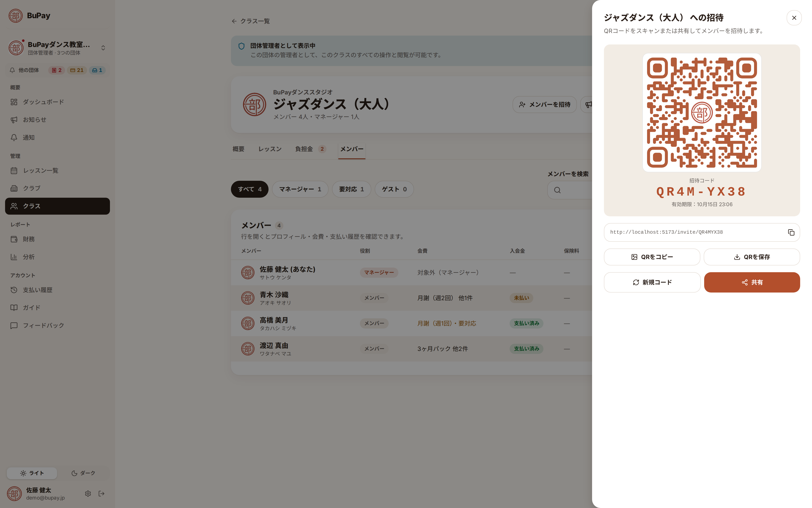Screen dimensions: 812x508
Task: Switch to the レッスン tab
Action: pos(270,149)
